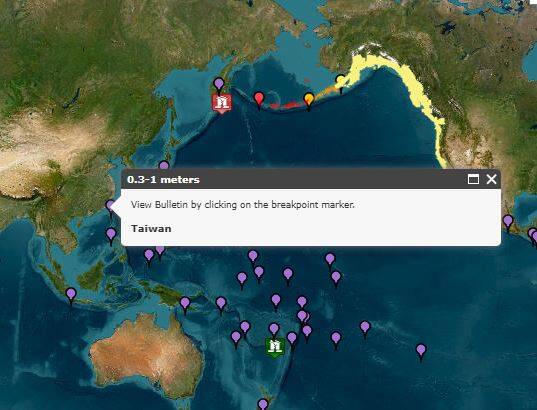The image size is (537, 410).
Task: Click the red building icon near Kamchatka
Action: click(222, 103)
